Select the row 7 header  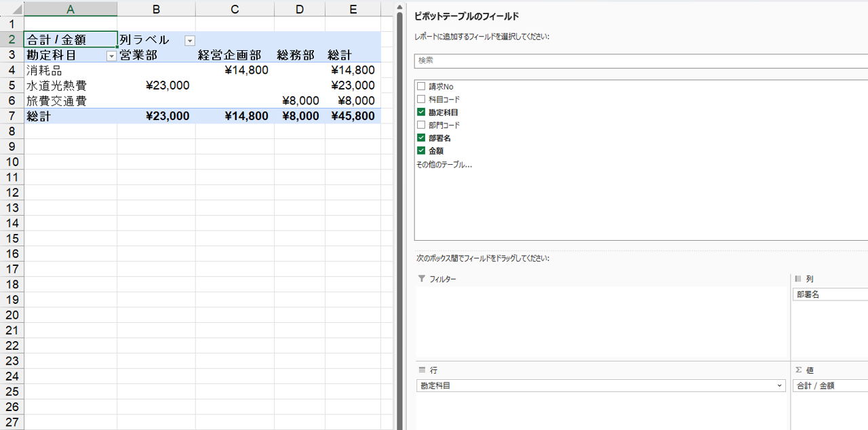(x=12, y=116)
